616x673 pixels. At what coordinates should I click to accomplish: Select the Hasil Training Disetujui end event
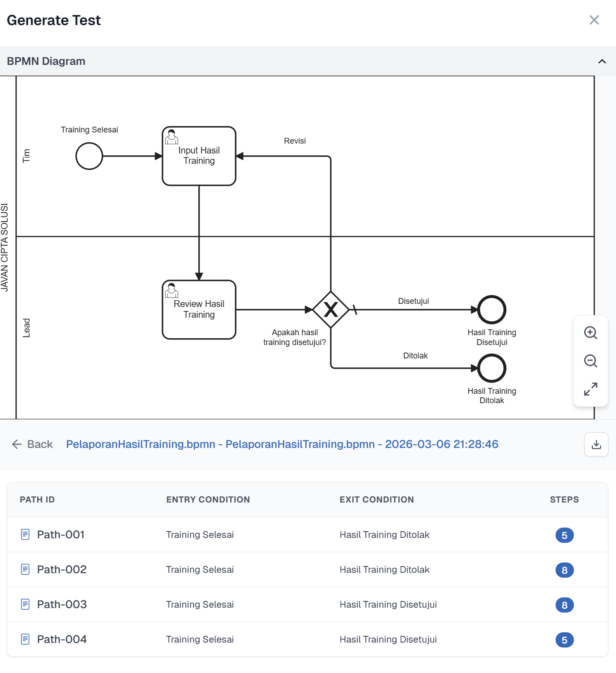click(492, 310)
